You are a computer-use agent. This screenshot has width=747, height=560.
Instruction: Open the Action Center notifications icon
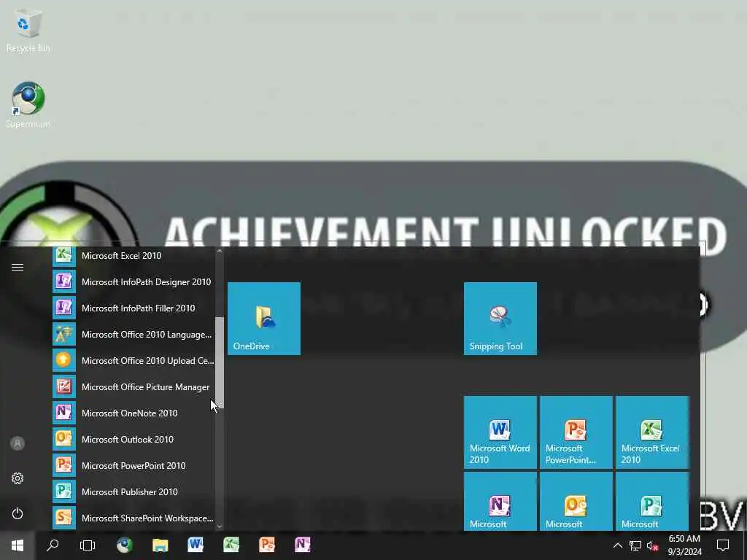(x=723, y=545)
